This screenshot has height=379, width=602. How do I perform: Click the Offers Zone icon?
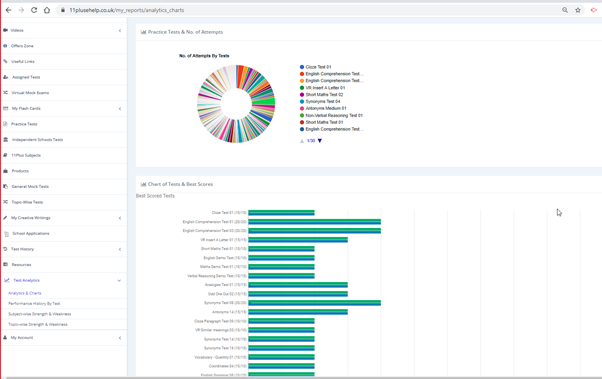[5, 46]
